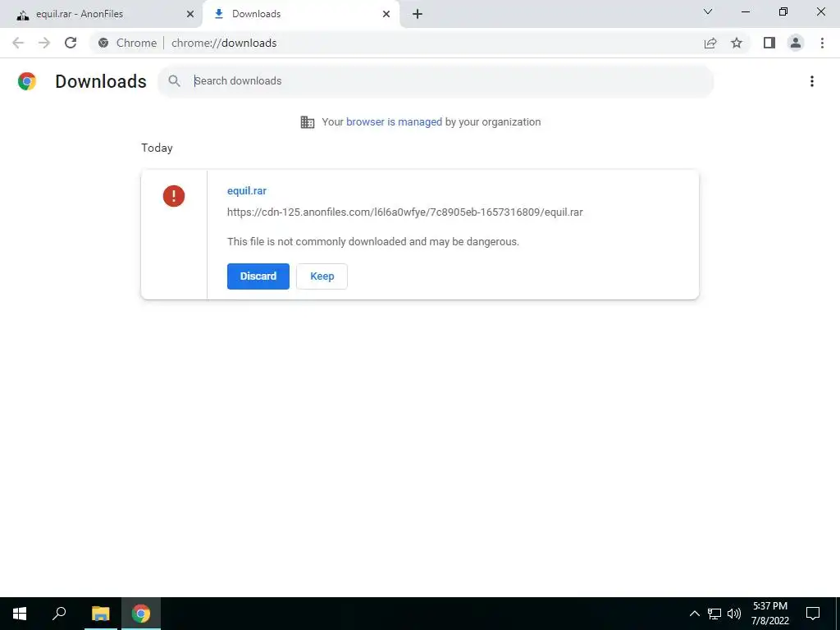Click the managed organization building icon
The image size is (840, 630).
click(308, 122)
